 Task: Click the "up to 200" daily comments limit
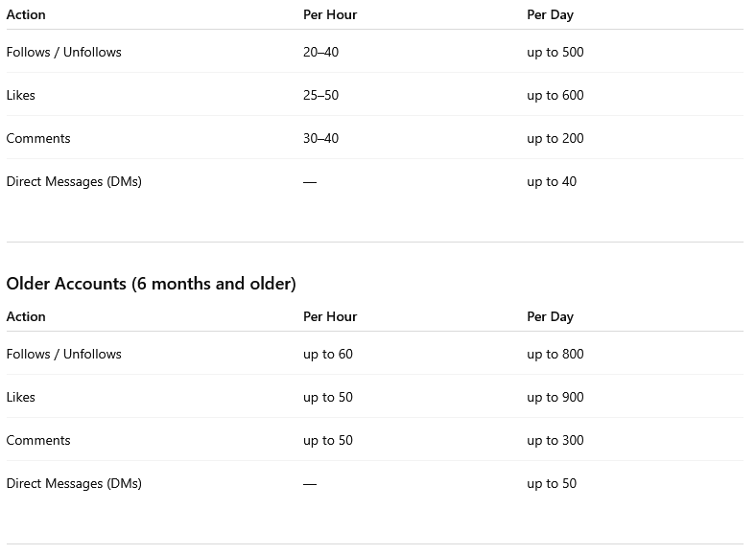tap(555, 139)
